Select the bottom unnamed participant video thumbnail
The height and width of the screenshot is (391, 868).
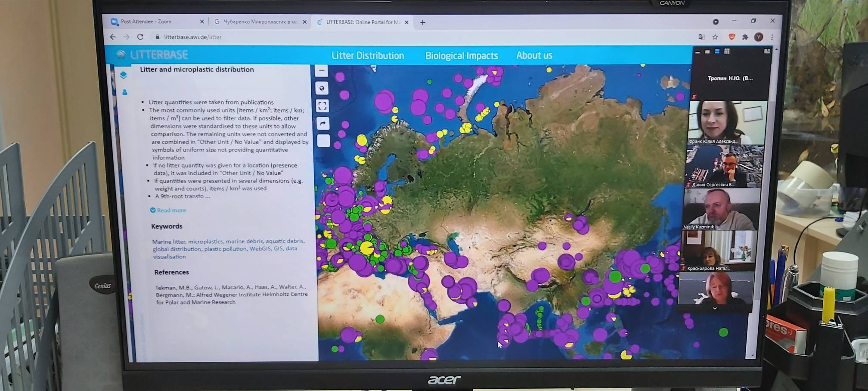click(x=716, y=288)
